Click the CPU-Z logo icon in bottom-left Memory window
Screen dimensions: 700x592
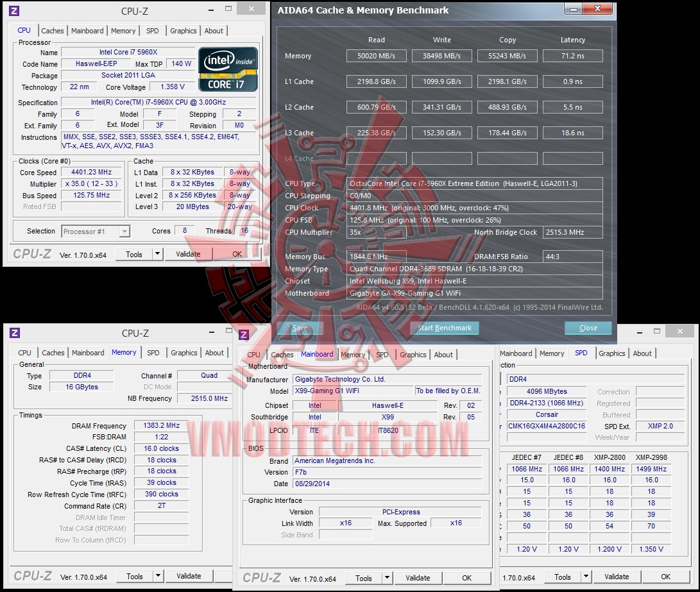point(15,333)
